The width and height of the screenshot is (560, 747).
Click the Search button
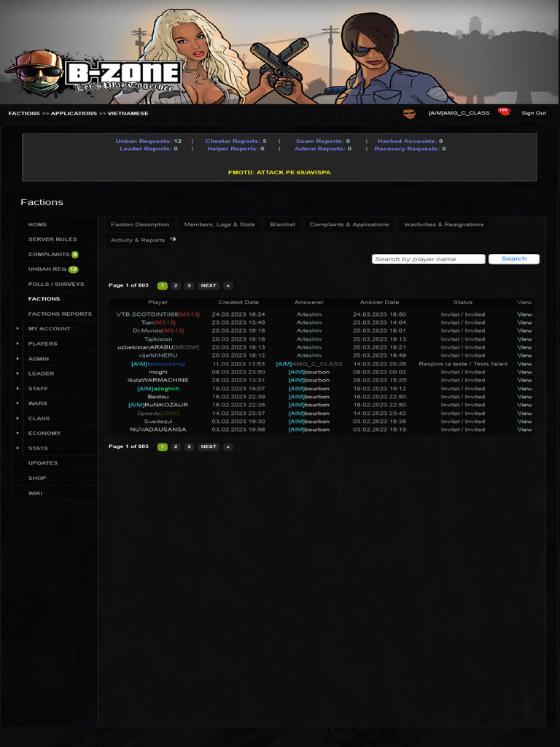pos(514,259)
